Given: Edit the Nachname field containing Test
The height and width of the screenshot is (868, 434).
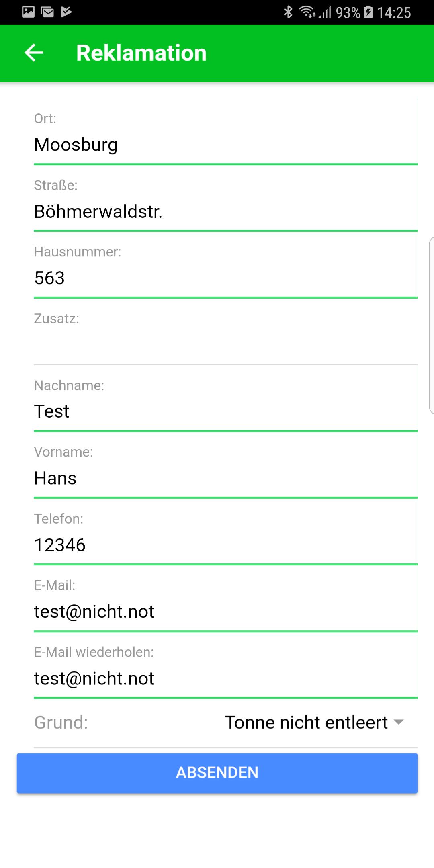Looking at the screenshot, I should tap(225, 411).
